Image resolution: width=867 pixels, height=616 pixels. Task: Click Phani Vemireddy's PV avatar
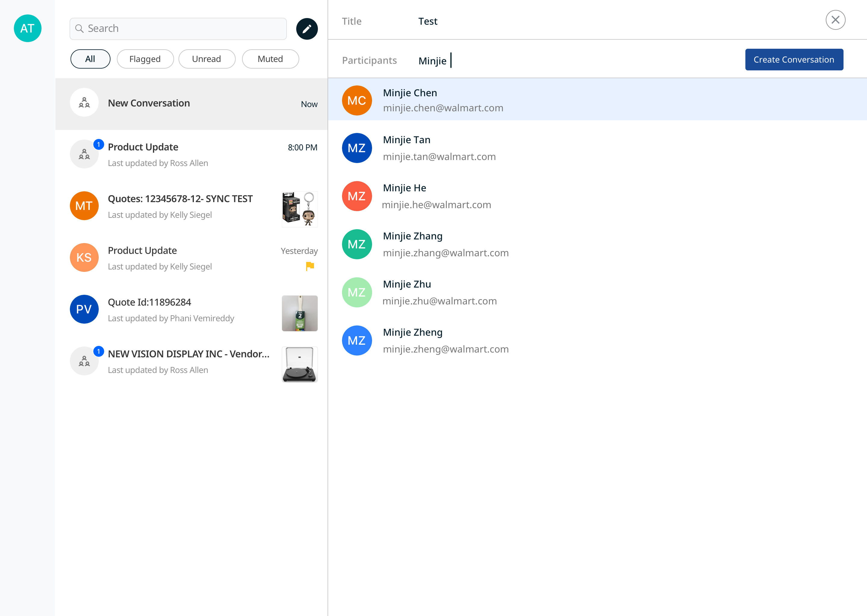(84, 309)
